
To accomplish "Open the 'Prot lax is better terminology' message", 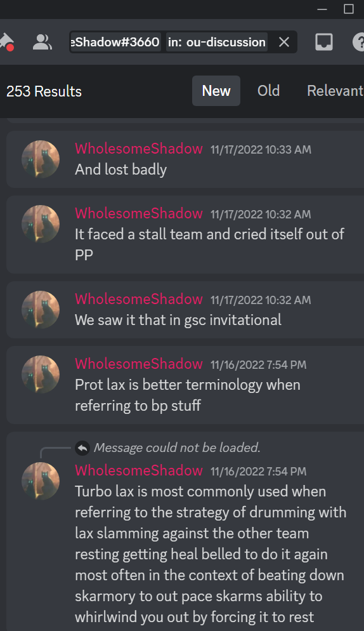I will pyautogui.click(x=185, y=385).
